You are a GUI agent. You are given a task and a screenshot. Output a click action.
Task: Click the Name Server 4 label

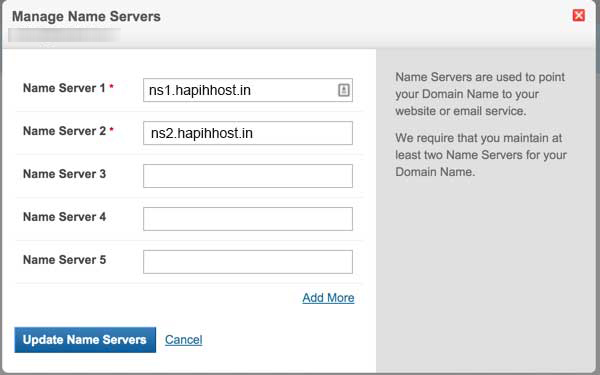click(64, 217)
